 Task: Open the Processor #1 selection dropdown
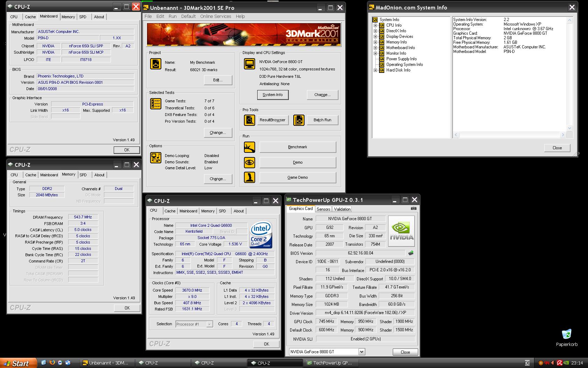209,324
